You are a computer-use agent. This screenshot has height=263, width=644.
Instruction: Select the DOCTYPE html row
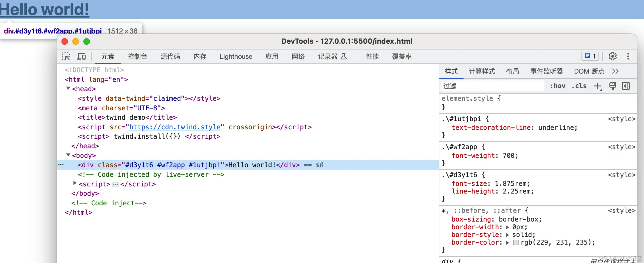94,70
